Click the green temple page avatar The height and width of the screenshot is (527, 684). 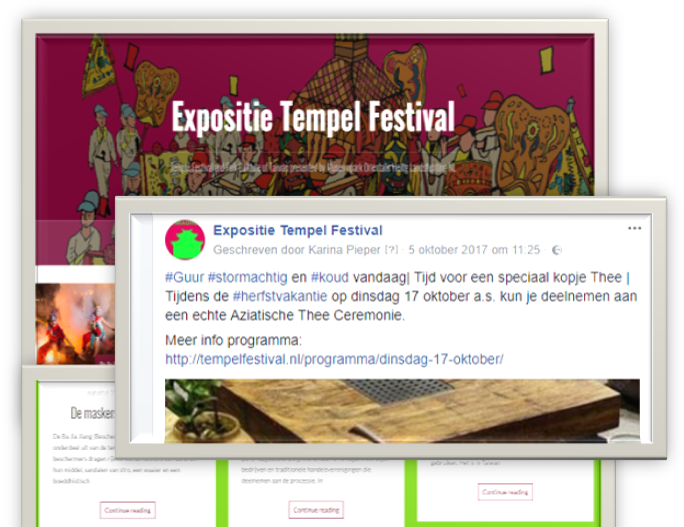(185, 240)
